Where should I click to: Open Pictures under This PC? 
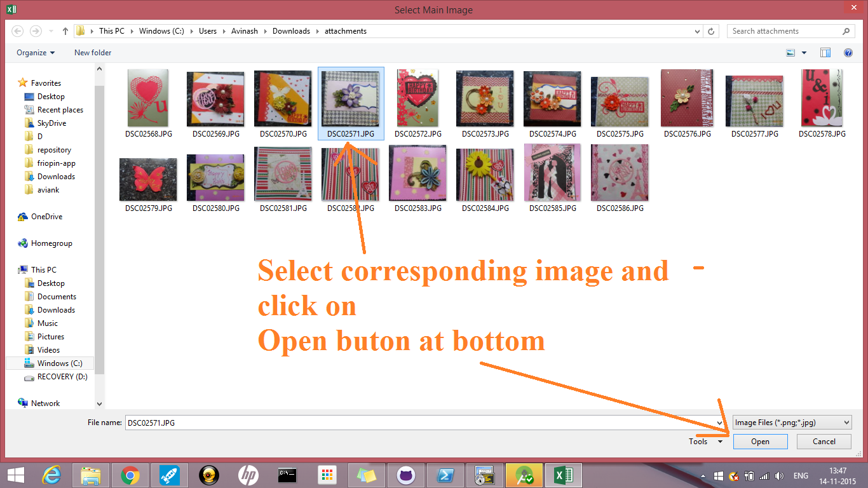tap(44, 337)
